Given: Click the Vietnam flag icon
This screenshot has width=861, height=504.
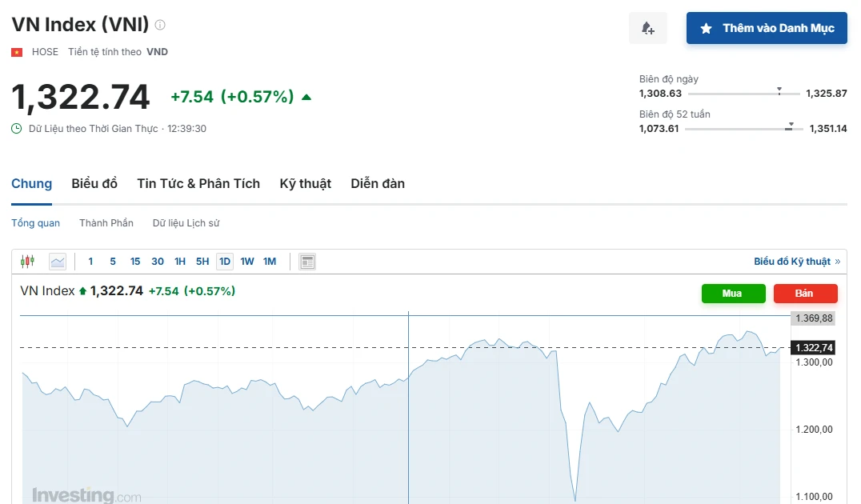Looking at the screenshot, I should 17,52.
